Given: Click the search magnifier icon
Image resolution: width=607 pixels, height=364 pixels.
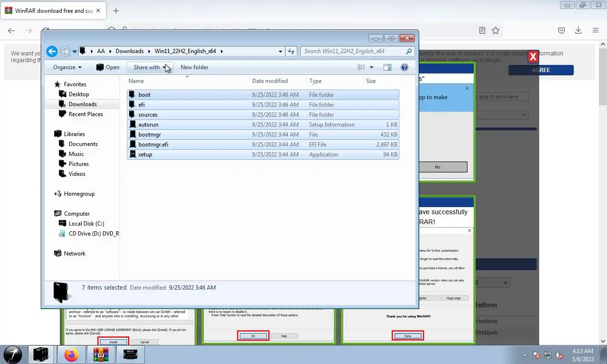Looking at the screenshot, I should tap(409, 51).
